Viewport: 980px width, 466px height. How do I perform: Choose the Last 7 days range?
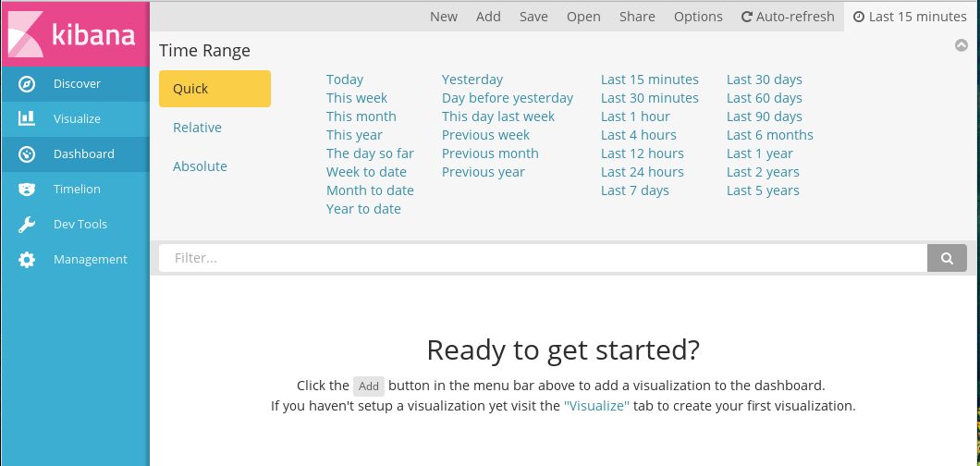635,190
